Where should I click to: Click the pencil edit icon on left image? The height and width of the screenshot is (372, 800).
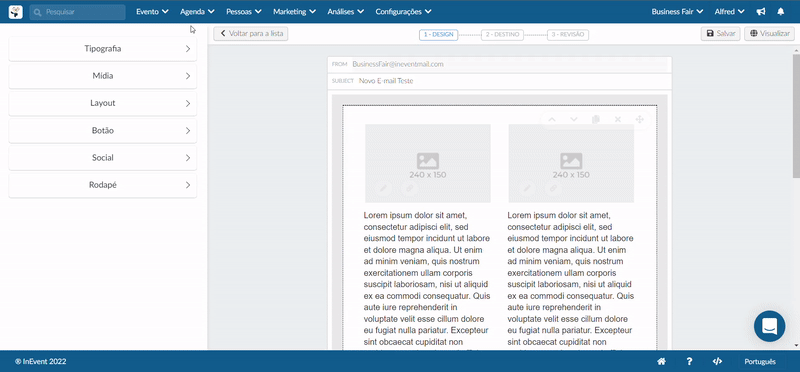tap(383, 188)
